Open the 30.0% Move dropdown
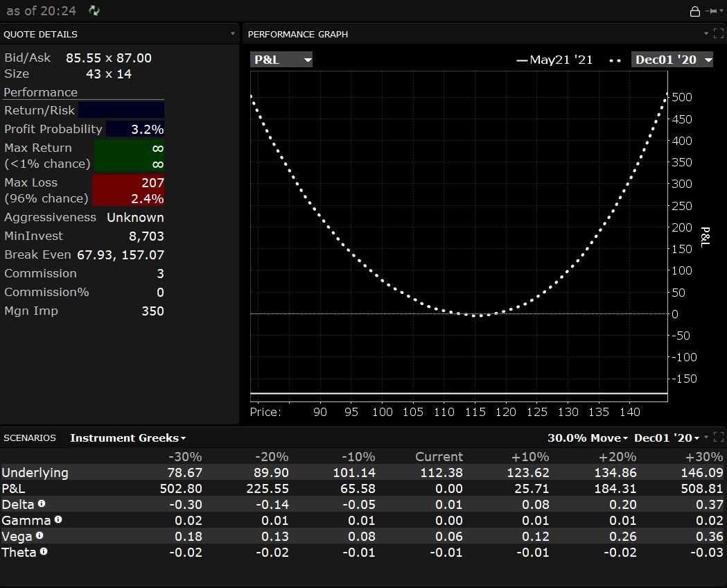The image size is (727, 588). click(588, 438)
